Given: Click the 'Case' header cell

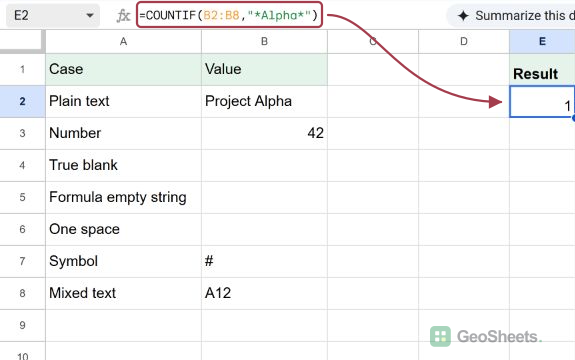Looking at the screenshot, I should click(x=123, y=69).
